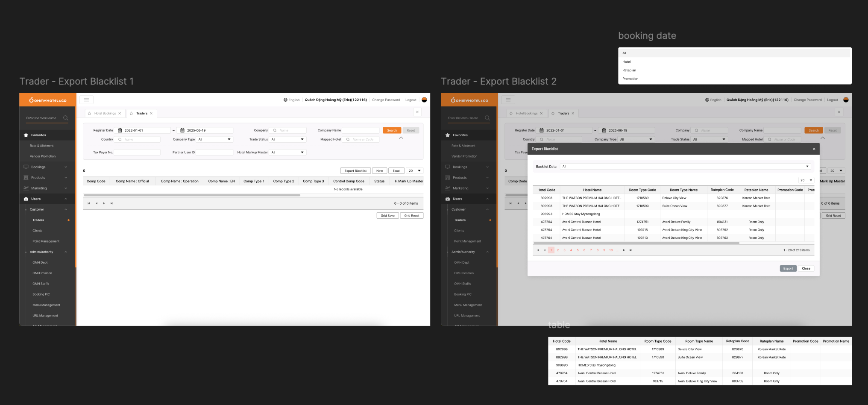Click Favorites star item in Blacklist 1 sidebar

click(x=47, y=135)
